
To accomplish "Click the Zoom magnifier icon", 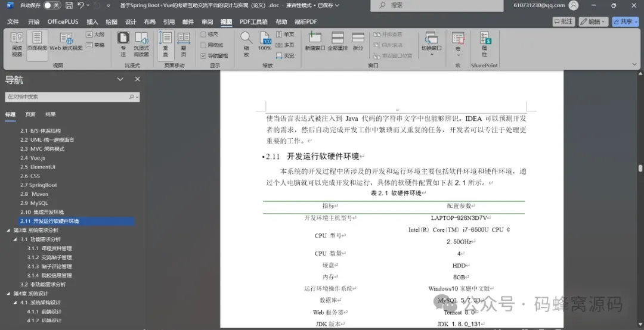I will (x=246, y=38).
